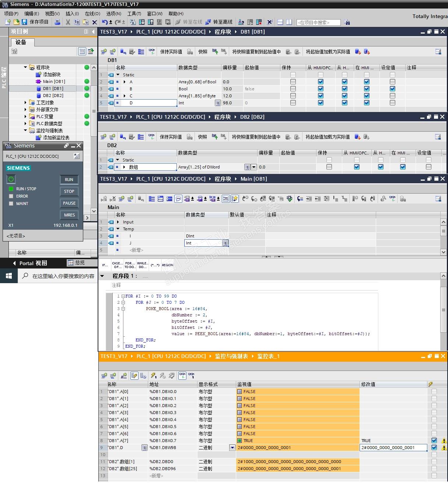Click the Cut scissors icon
The image size is (448, 483).
[x=68, y=22]
